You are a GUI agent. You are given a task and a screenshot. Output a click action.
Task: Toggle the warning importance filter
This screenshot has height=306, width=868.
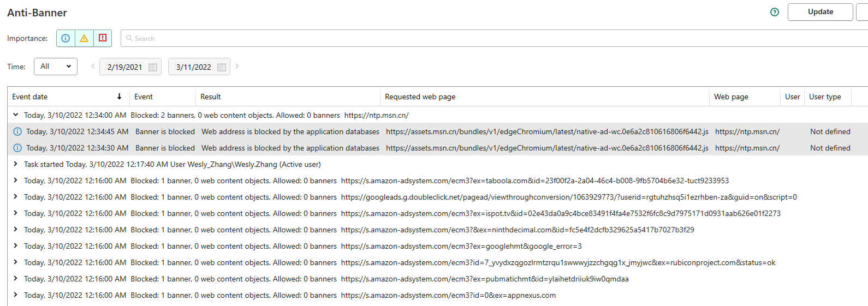tap(84, 38)
